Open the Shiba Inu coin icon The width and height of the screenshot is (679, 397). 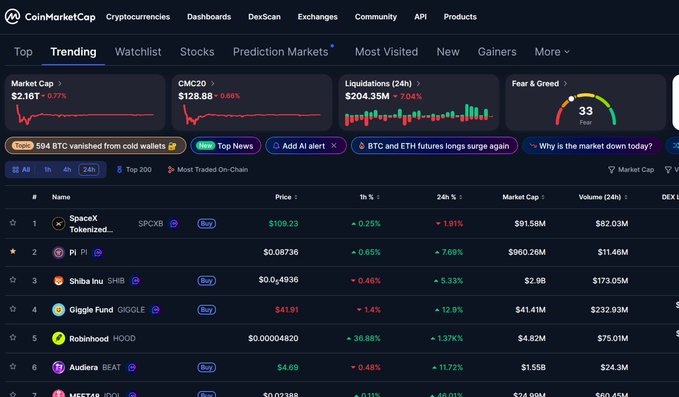(58, 281)
